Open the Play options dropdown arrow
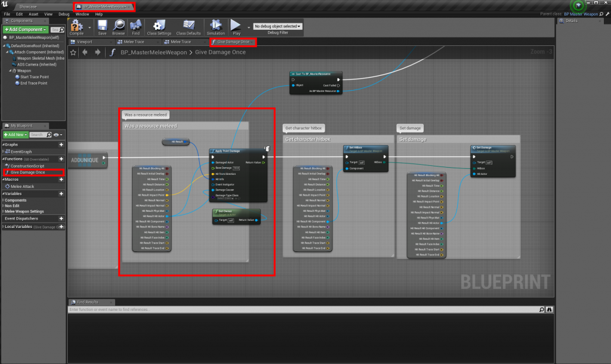The width and height of the screenshot is (611, 364). (x=249, y=27)
